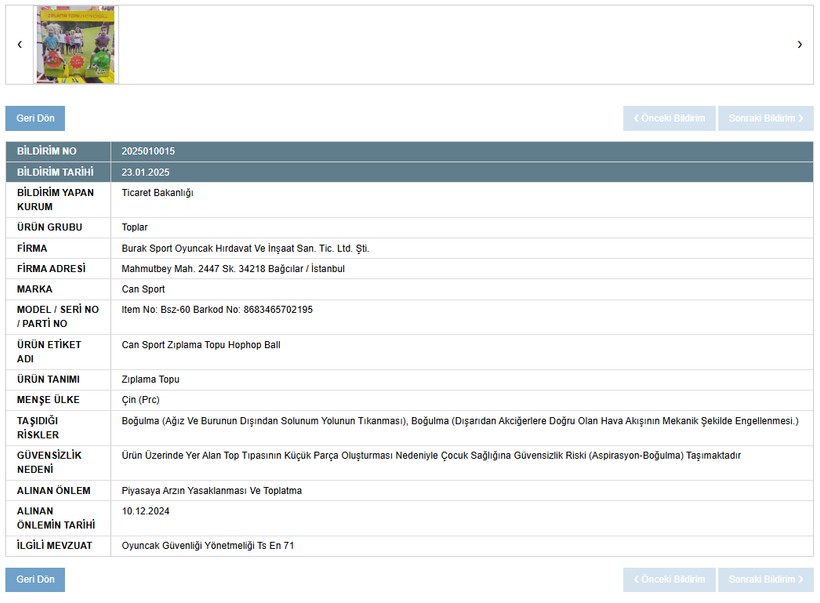Click the FİRMA ADRESİ label
This screenshot has height=603, width=820.
tap(51, 269)
